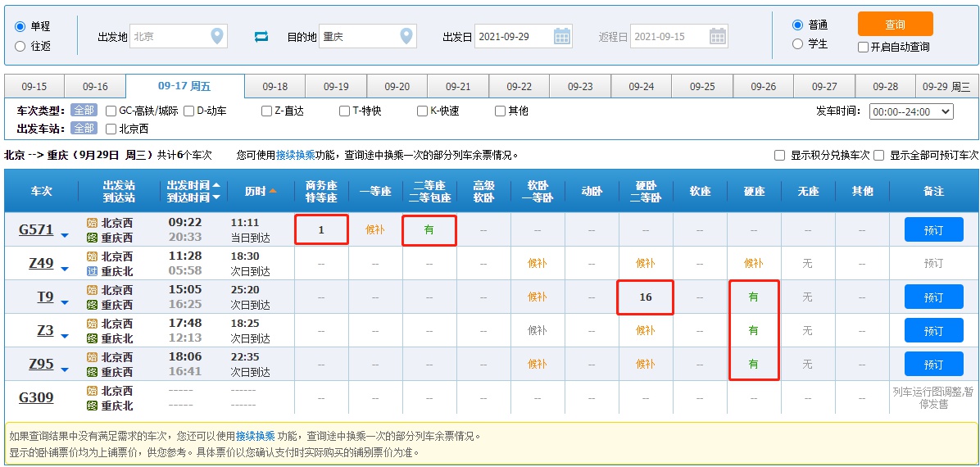The width and height of the screenshot is (980, 467).
Task: Open the departure date calendar icon
Action: [x=562, y=36]
